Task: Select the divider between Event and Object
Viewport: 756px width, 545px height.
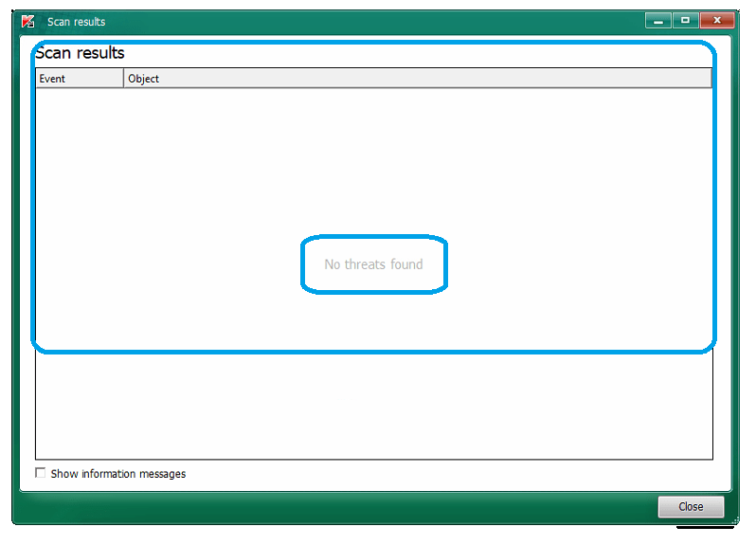Action: coord(124,79)
